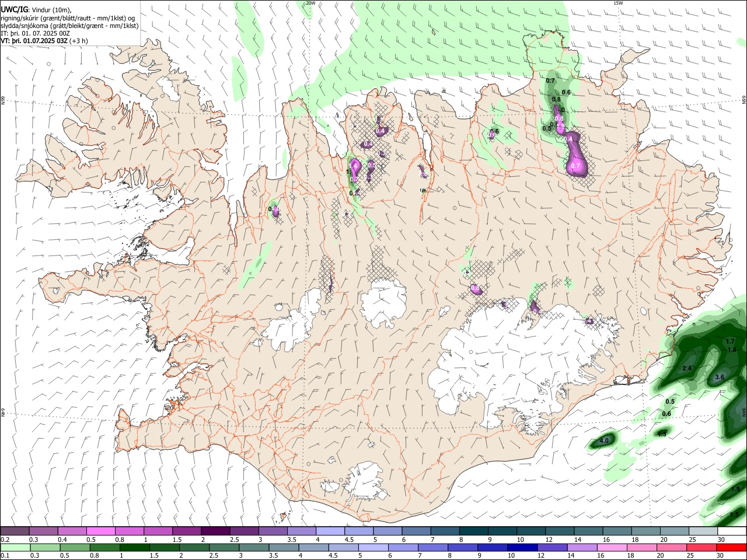
Task: Click the VT valid time 03Z (+3 h) line
Action: coord(44,41)
